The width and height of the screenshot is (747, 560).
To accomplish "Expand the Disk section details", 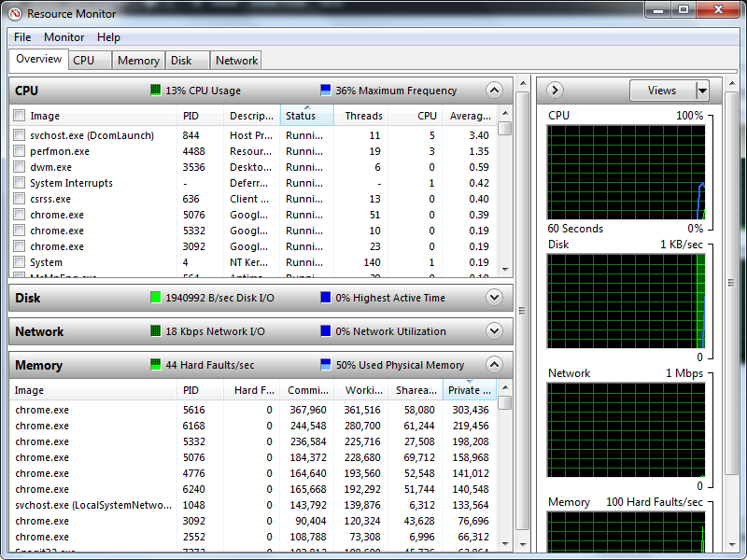I will 493,297.
